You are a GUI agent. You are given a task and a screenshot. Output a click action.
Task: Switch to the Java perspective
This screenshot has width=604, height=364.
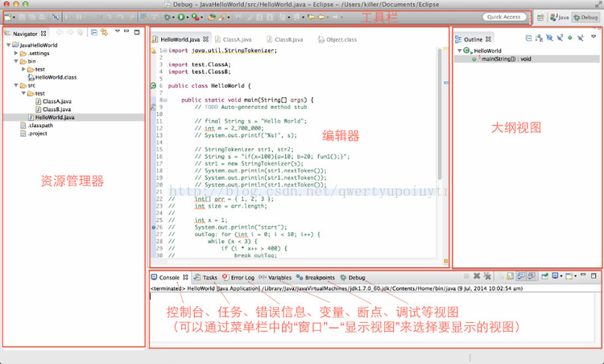coord(560,18)
